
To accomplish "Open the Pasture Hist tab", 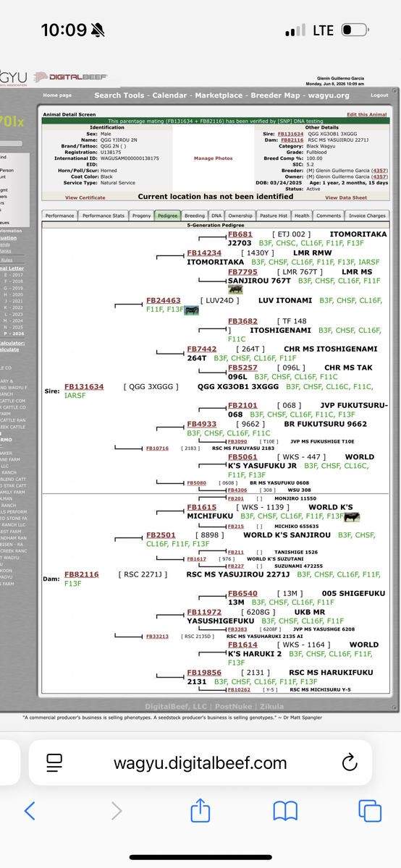I will click(273, 216).
